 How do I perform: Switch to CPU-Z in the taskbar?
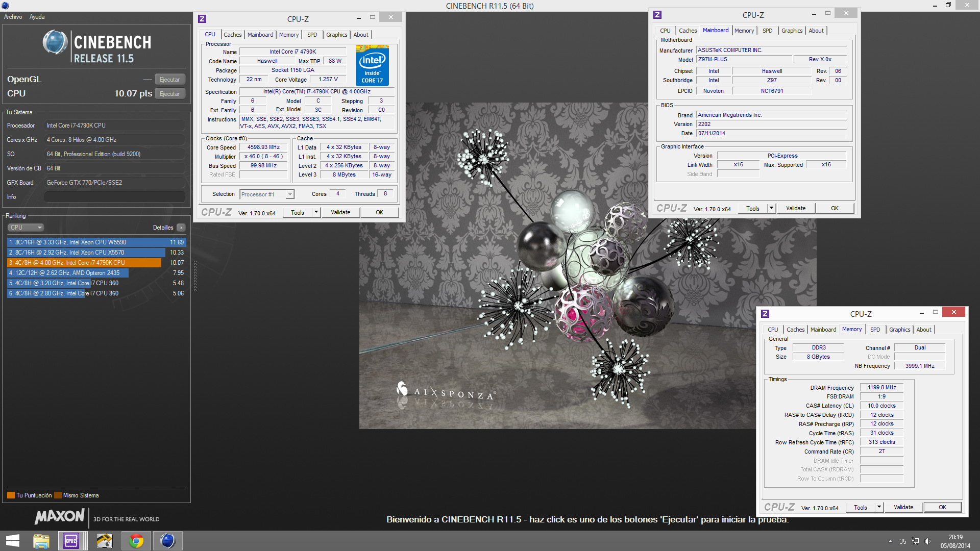point(71,541)
